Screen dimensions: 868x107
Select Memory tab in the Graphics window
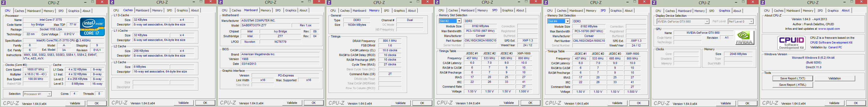[x=700, y=11]
